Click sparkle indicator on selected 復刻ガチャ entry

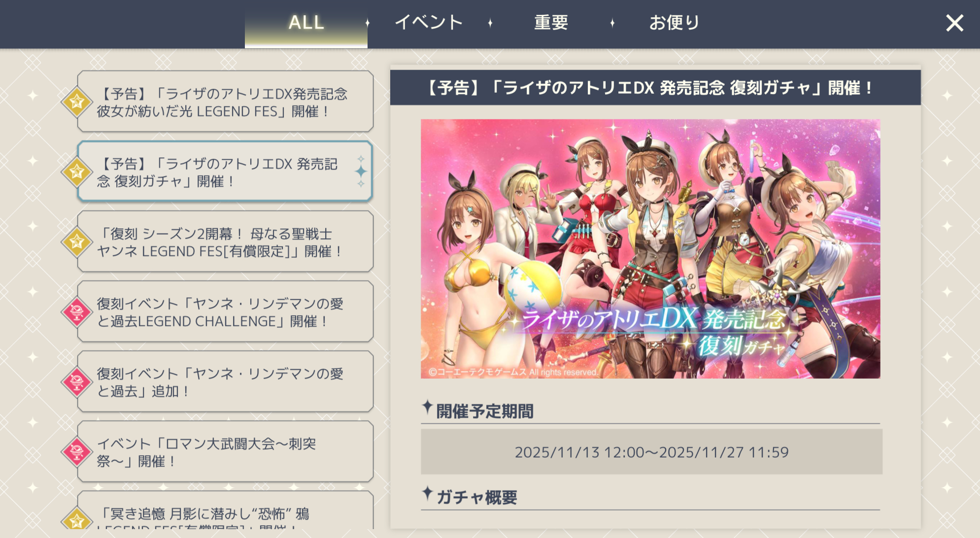pyautogui.click(x=361, y=171)
